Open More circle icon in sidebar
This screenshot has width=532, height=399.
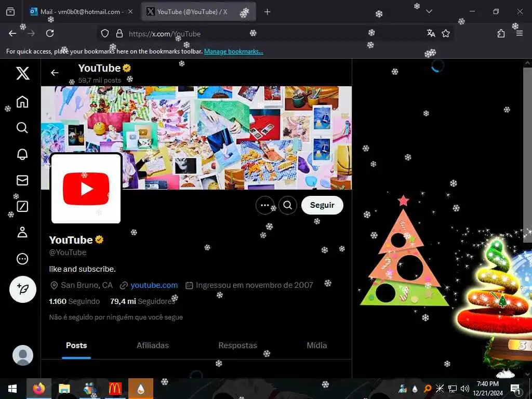tap(22, 259)
